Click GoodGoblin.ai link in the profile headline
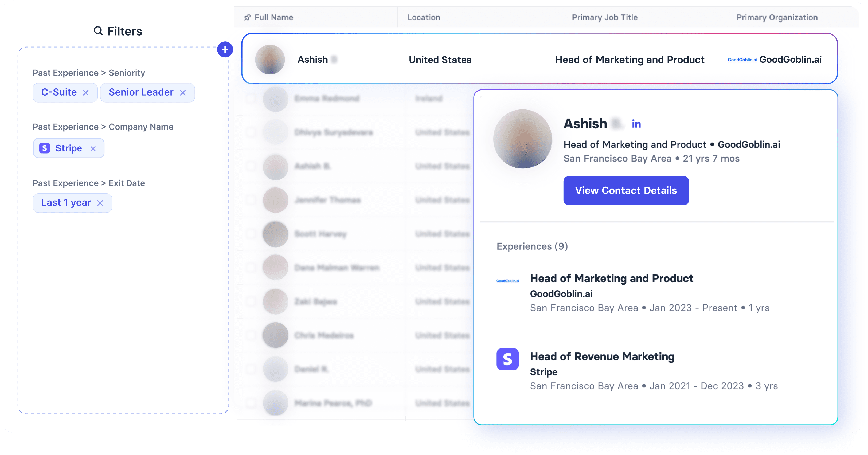 [749, 144]
